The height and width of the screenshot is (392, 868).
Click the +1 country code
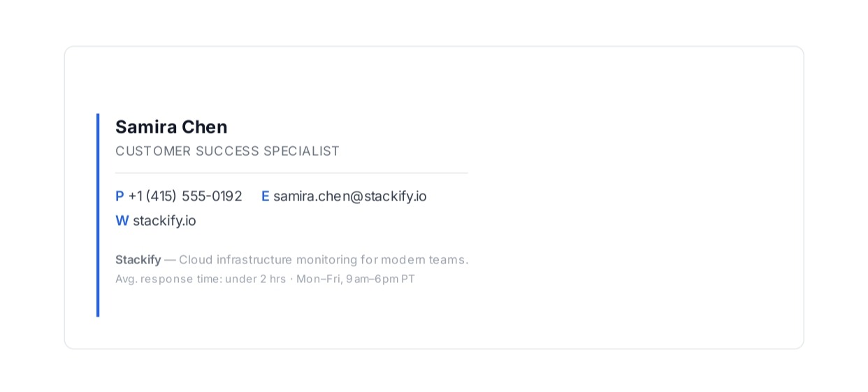point(135,196)
